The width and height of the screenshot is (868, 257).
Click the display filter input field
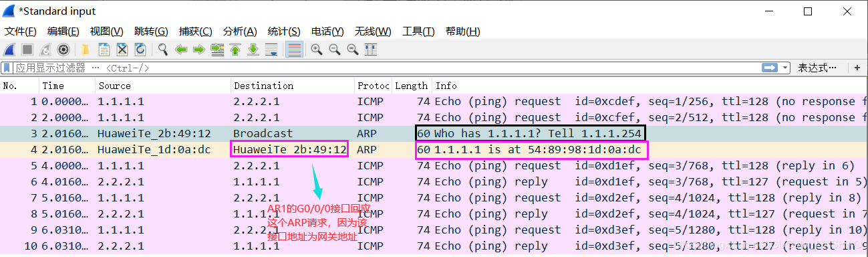[x=388, y=68]
